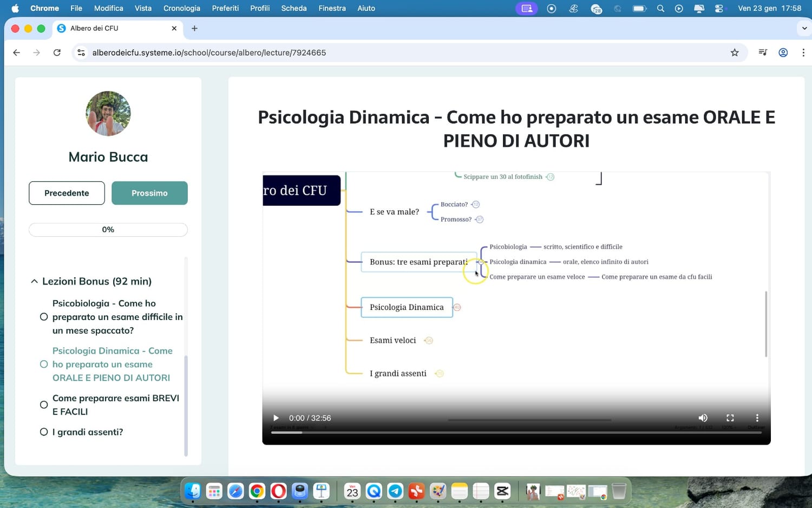Screen dimensions: 812x508
Task: Open the Psicobiologia lesson link
Action: point(117,317)
